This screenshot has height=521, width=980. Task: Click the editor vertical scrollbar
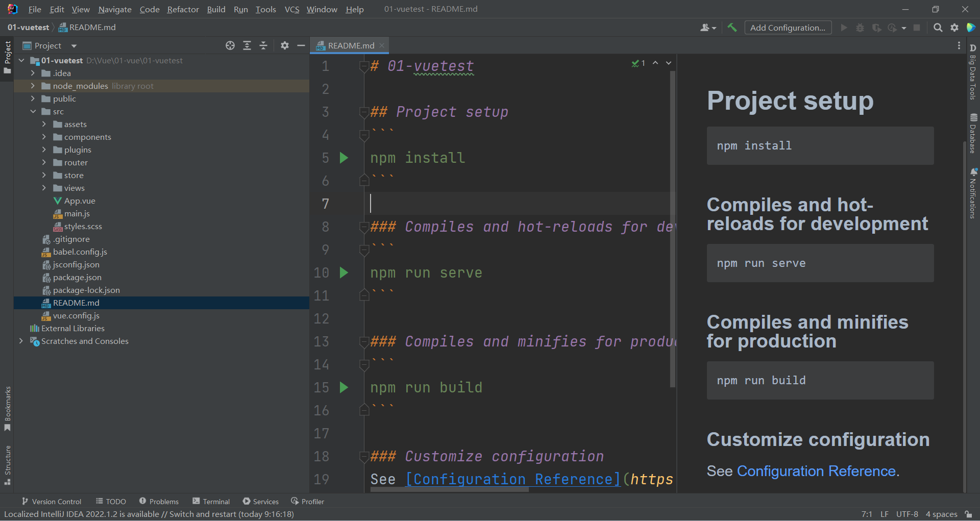(673, 230)
